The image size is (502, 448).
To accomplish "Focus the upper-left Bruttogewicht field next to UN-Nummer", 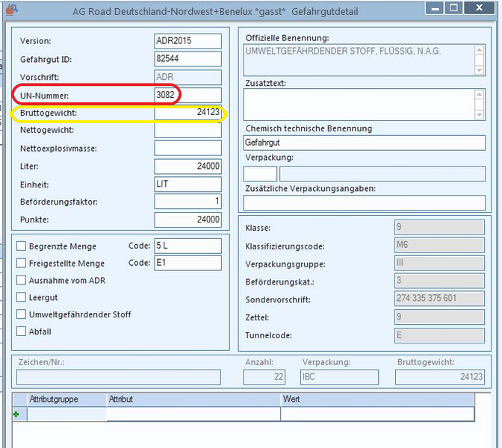I will [188, 113].
